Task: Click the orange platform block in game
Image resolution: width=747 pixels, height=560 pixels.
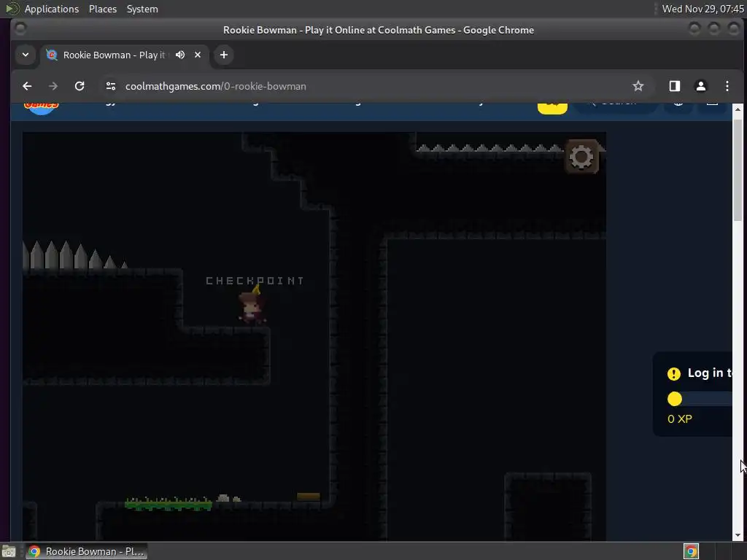Action: click(309, 497)
